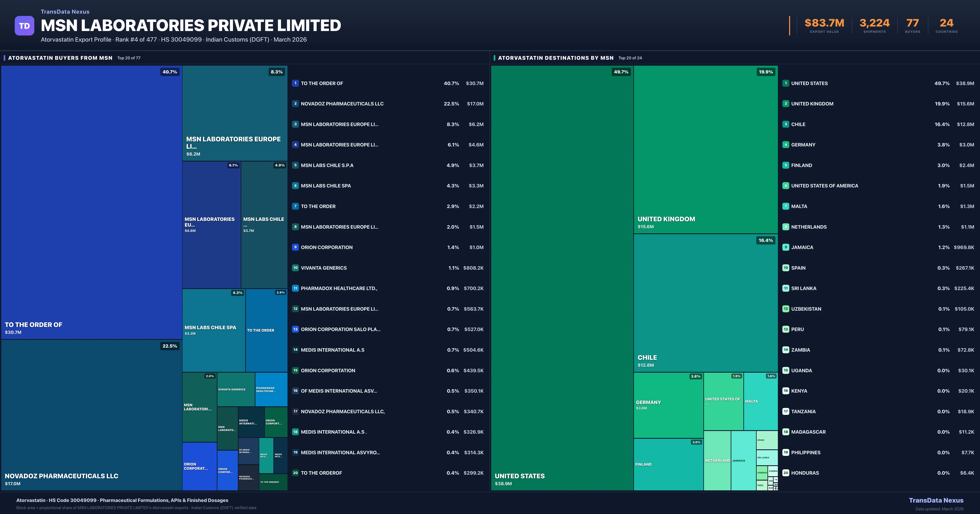The image size is (980, 514).
Task: Click the rank 9 badge beside ORION CORPORATION
Action: pyautogui.click(x=295, y=247)
